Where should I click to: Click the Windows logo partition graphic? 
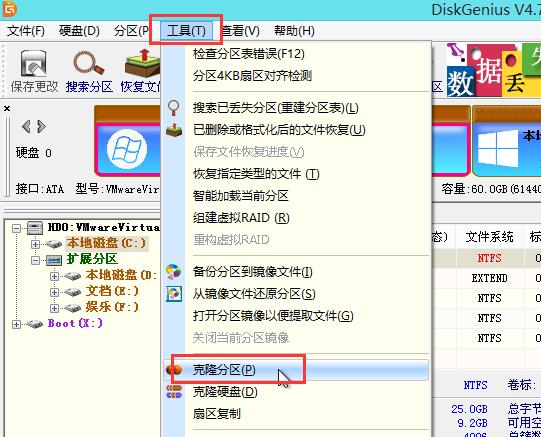[x=127, y=150]
